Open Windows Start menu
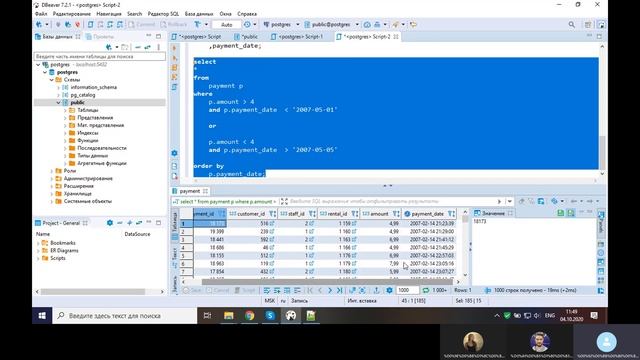The width and height of the screenshot is (640, 360). tap(42, 316)
